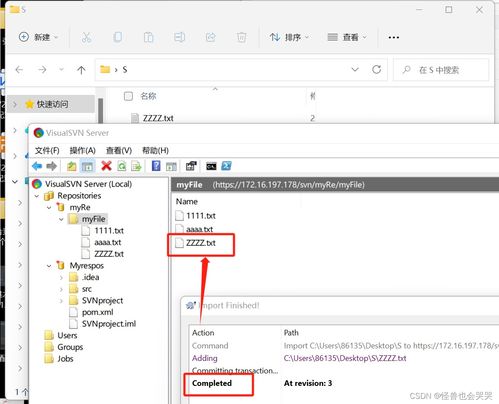
Task: Click the S folder in the address bar
Action: (125, 70)
